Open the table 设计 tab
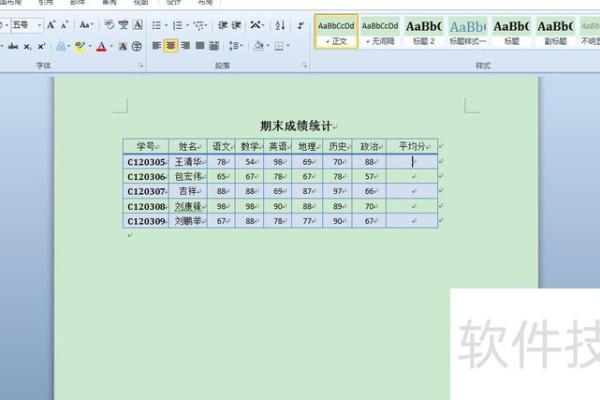The width and height of the screenshot is (600, 400). tap(174, 3)
